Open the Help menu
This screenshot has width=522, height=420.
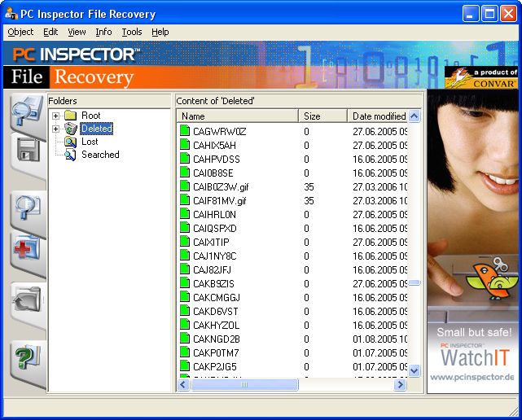click(x=160, y=32)
